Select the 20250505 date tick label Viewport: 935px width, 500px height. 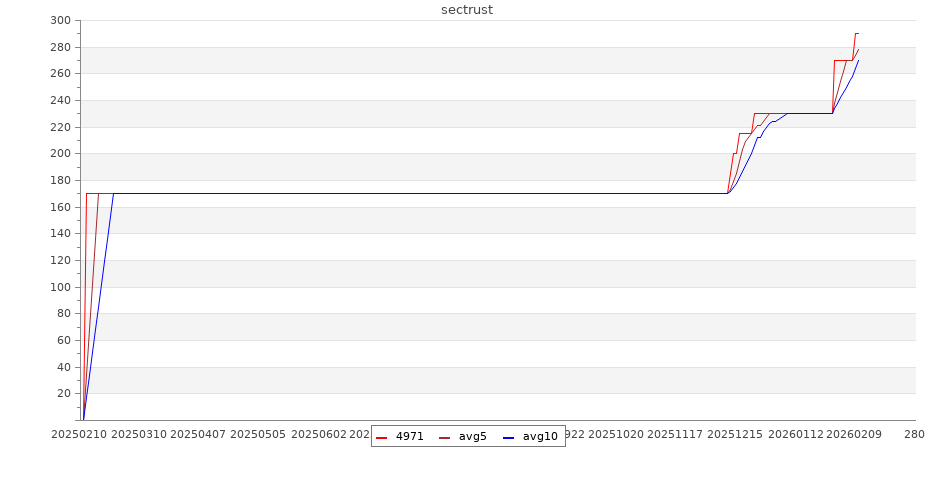[258, 435]
